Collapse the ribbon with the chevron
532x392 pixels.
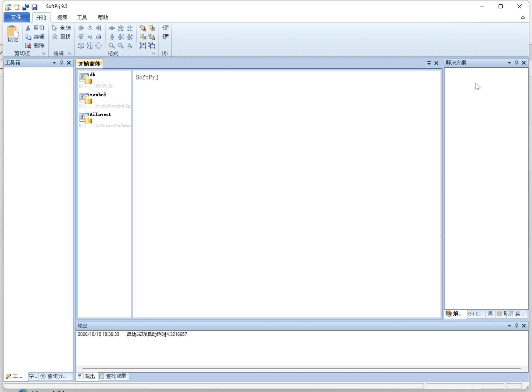coord(523,17)
